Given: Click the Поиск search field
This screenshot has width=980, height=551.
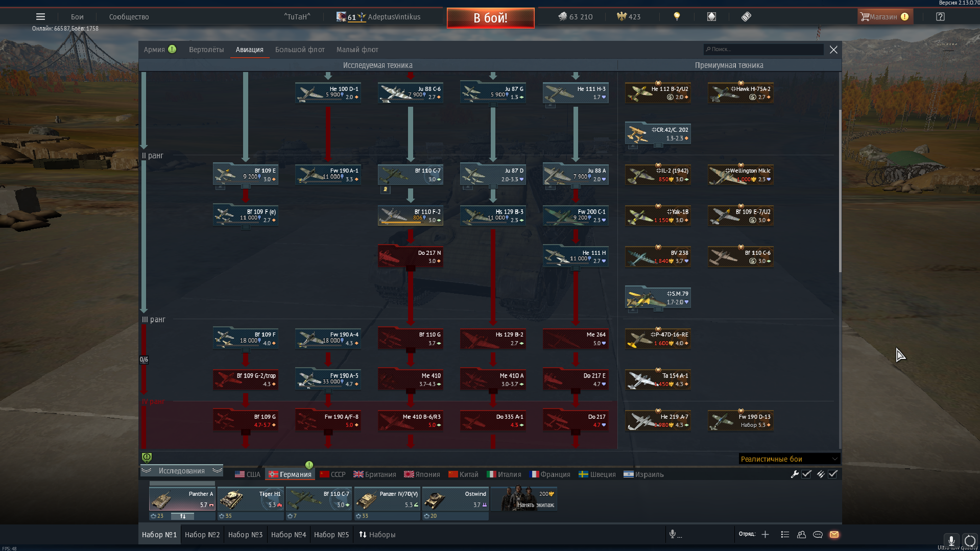Looking at the screenshot, I should point(763,49).
